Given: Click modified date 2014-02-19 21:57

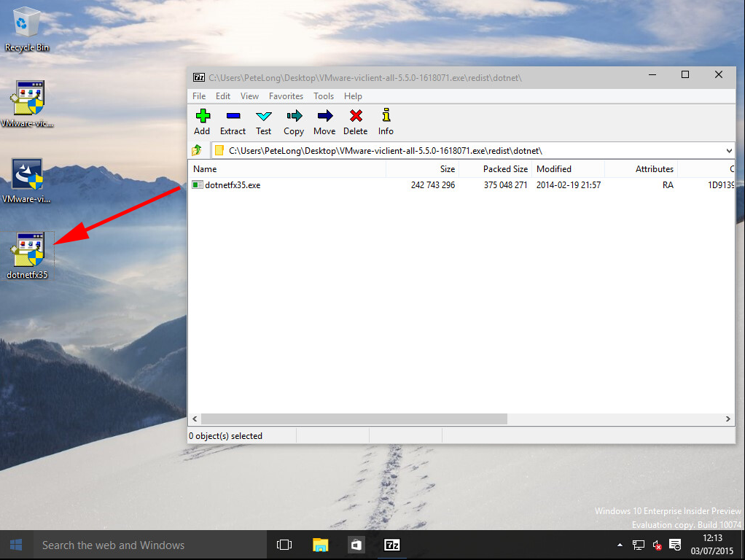Looking at the screenshot, I should click(x=569, y=185).
